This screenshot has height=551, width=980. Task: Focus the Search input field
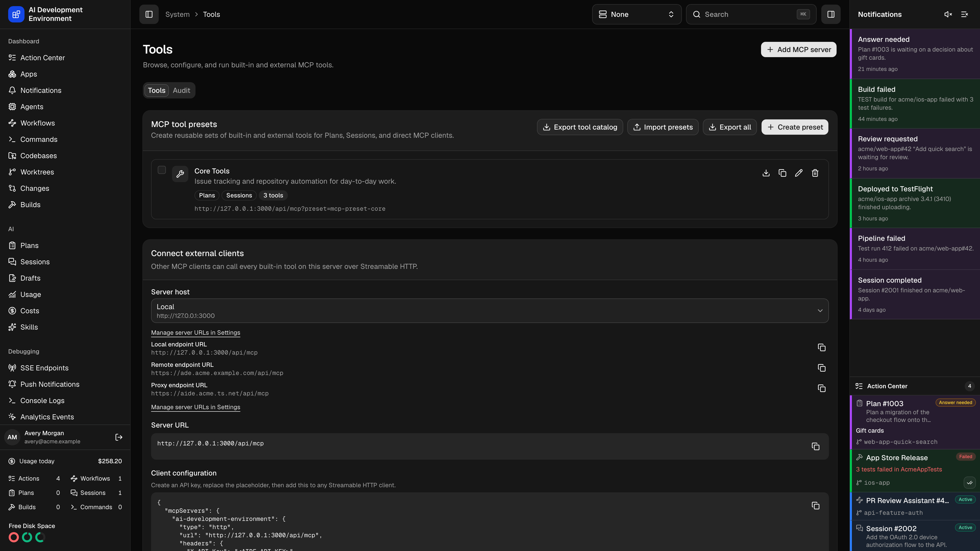[x=751, y=15]
